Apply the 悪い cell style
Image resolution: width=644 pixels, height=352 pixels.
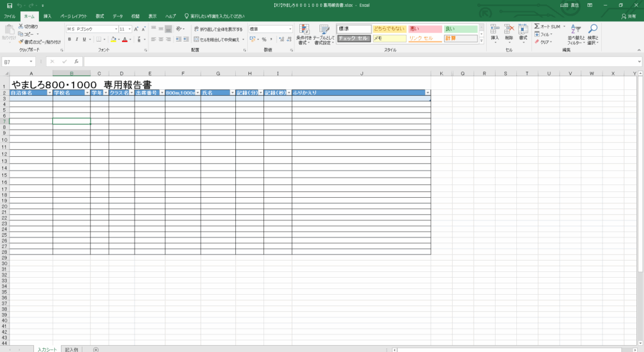click(x=424, y=29)
